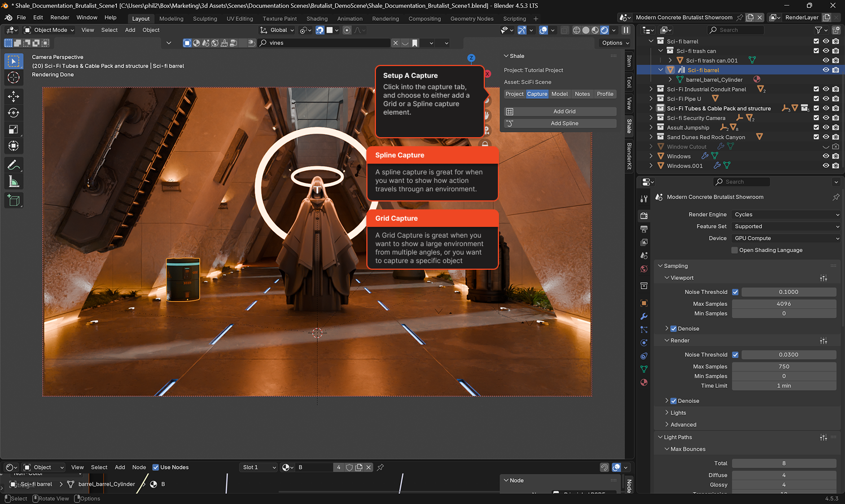
Task: Open the BlenderKit sidebar tab
Action: pos(629,156)
